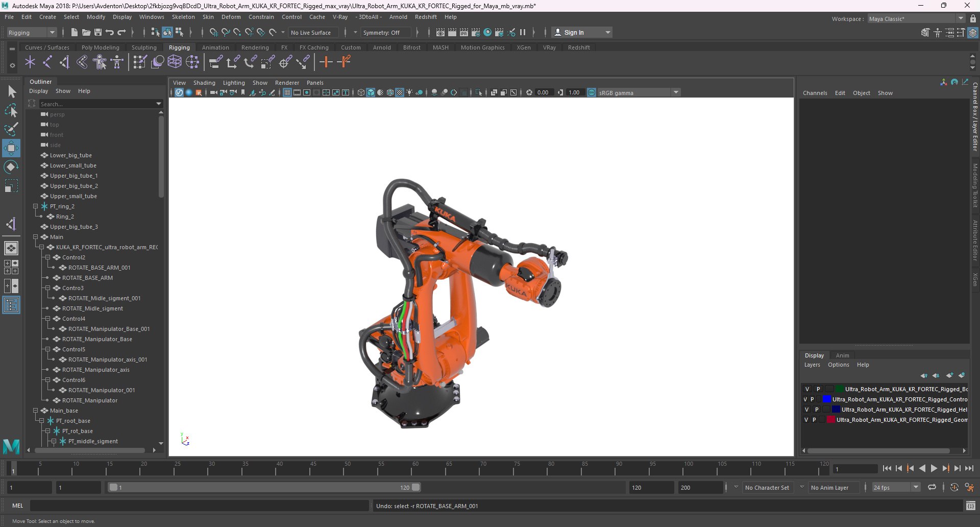The width and height of the screenshot is (980, 527).
Task: Switch to the Animation shelf tab
Action: pyautogui.click(x=215, y=47)
